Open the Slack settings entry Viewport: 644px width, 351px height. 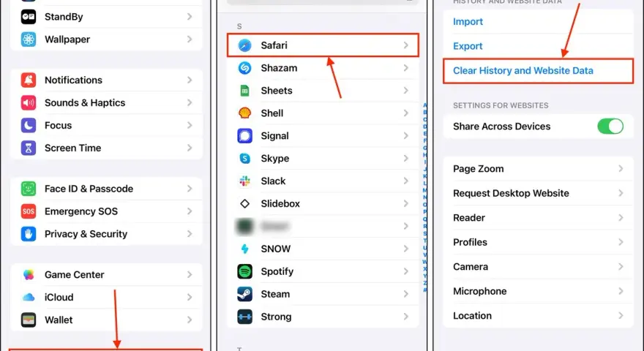[x=323, y=181]
